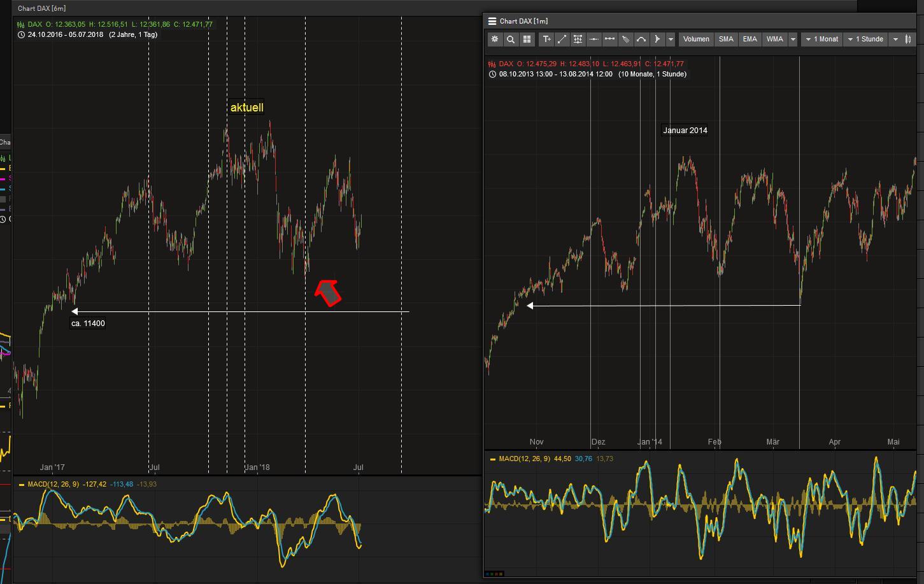Add the EMA indicator
The width and height of the screenshot is (924, 584).
[x=750, y=39]
